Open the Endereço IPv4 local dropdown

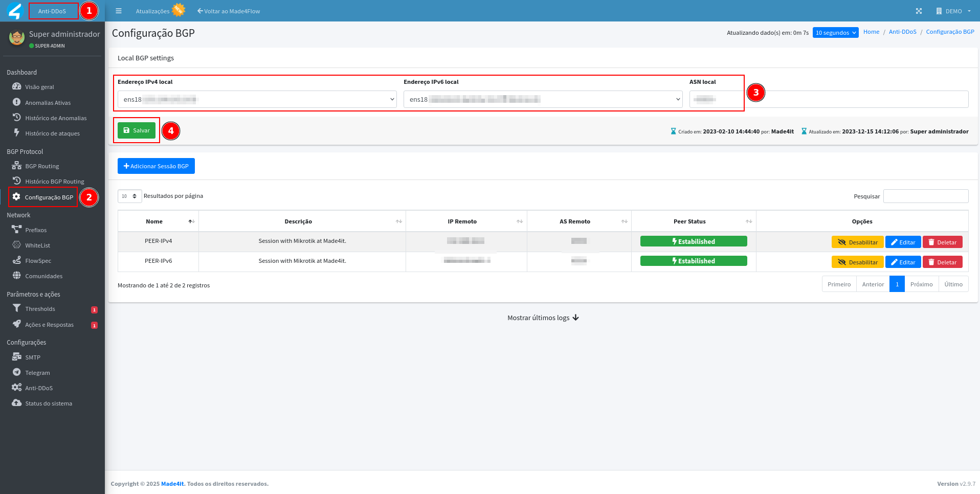pyautogui.click(x=257, y=99)
